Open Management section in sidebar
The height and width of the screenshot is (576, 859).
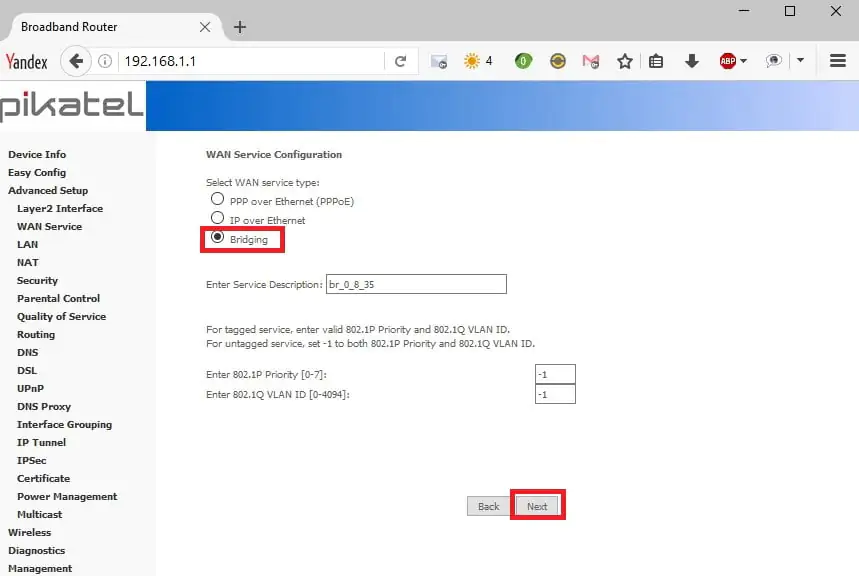[40, 568]
